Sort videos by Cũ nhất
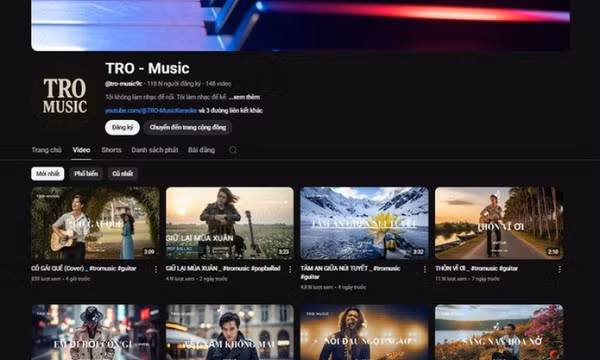The height and width of the screenshot is (360, 600). [x=122, y=174]
